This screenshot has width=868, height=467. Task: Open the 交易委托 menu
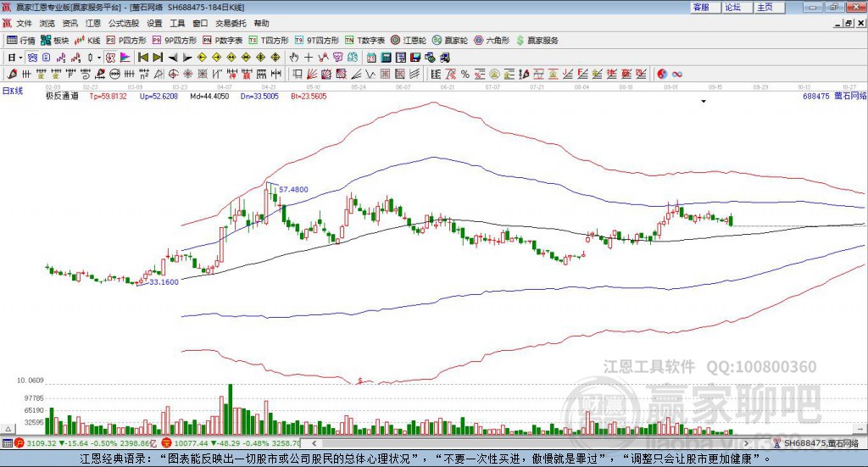[x=231, y=23]
